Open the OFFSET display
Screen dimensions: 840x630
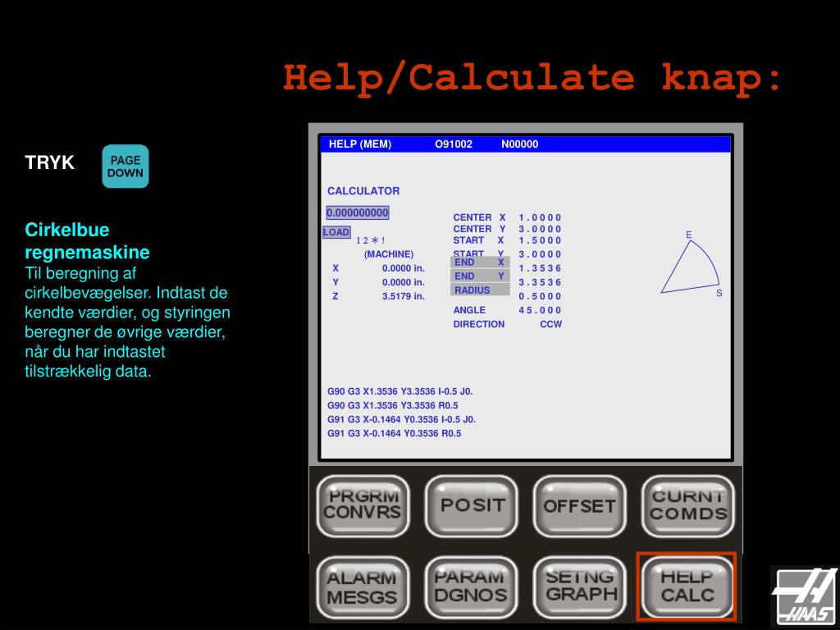point(580,505)
